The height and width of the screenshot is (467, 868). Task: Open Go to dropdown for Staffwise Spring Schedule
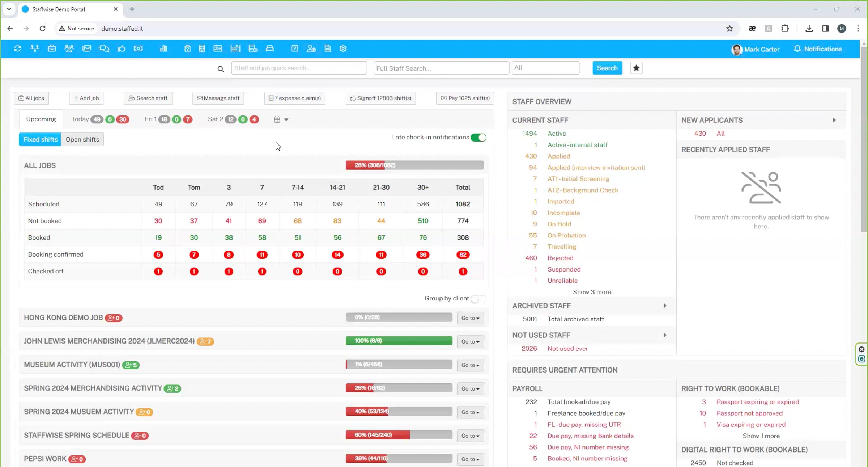tap(470, 436)
